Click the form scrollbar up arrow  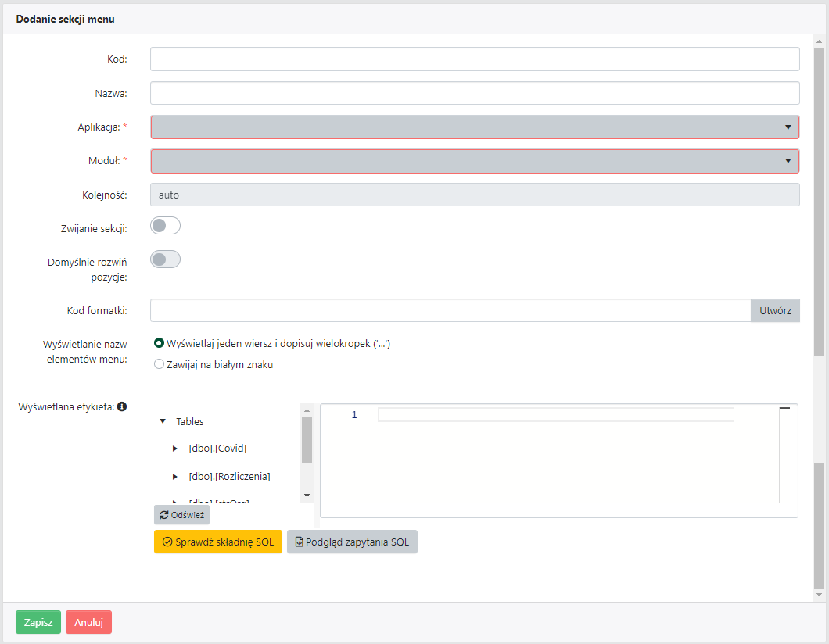click(820, 41)
